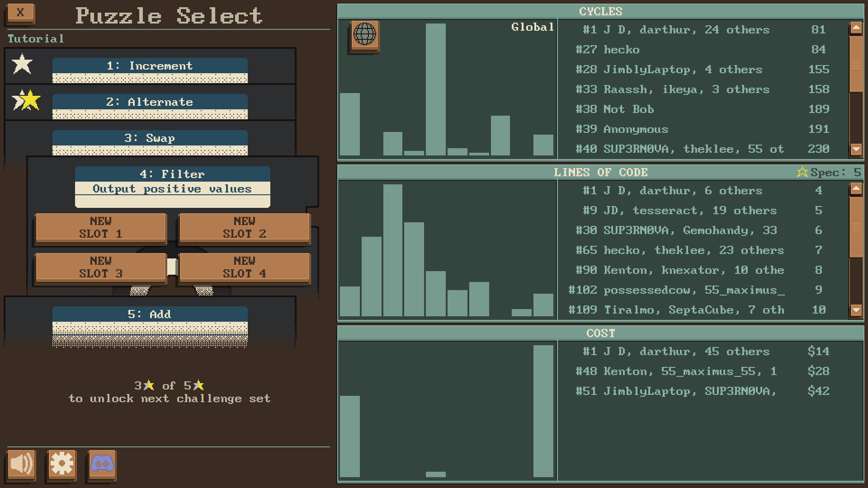This screenshot has height=488, width=868.
Task: Open the Discord community link
Action: [102, 465]
